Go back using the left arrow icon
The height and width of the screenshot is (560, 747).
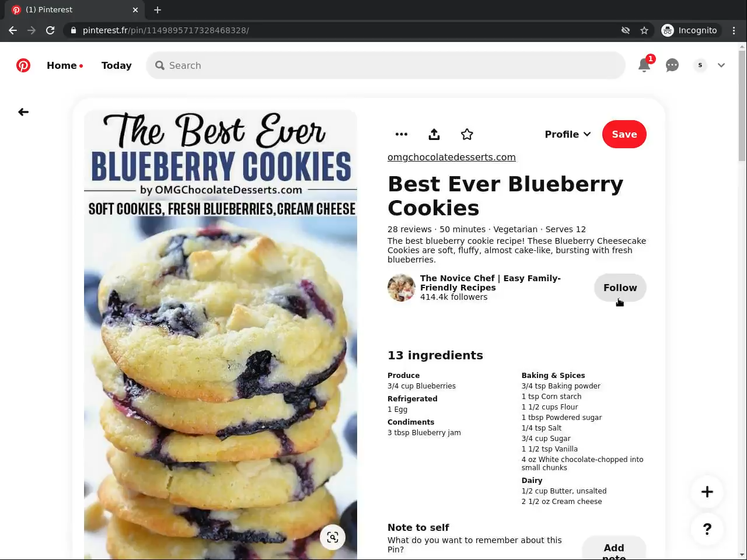23,112
